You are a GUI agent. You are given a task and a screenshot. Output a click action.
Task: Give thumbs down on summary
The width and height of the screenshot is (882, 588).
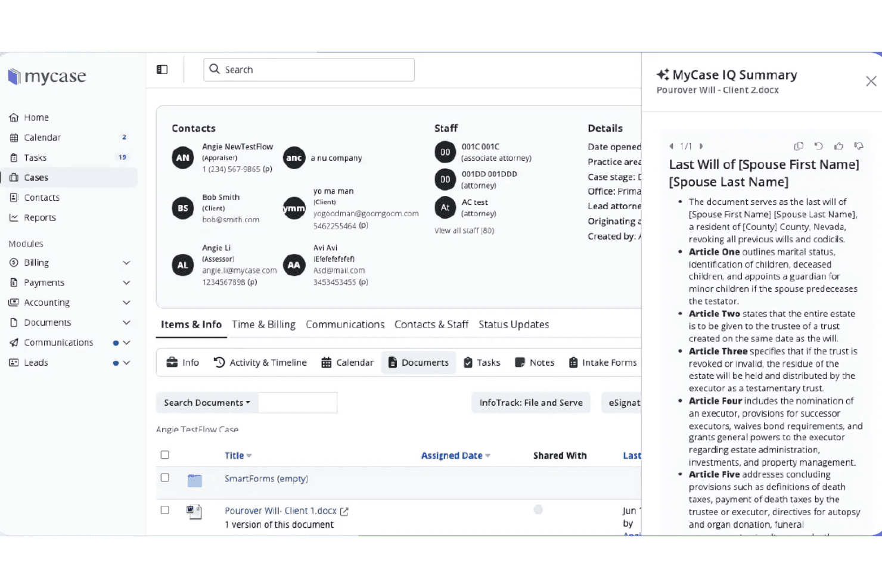859,146
